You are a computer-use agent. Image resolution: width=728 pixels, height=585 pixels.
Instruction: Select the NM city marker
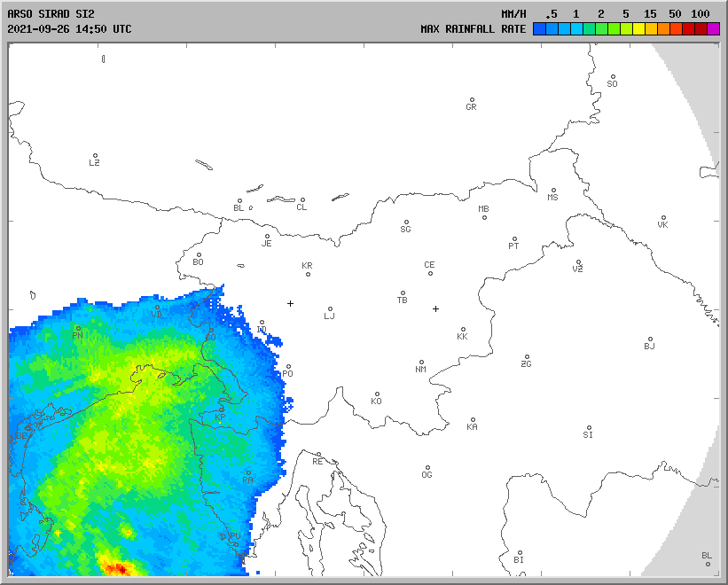coord(421,363)
